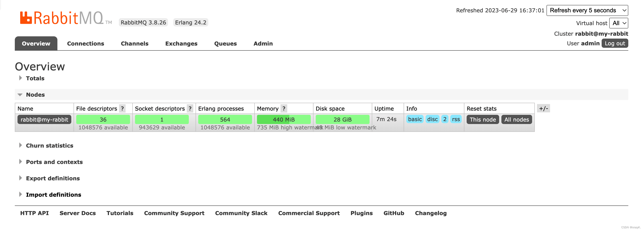Open Memory help question mark

[x=284, y=109]
